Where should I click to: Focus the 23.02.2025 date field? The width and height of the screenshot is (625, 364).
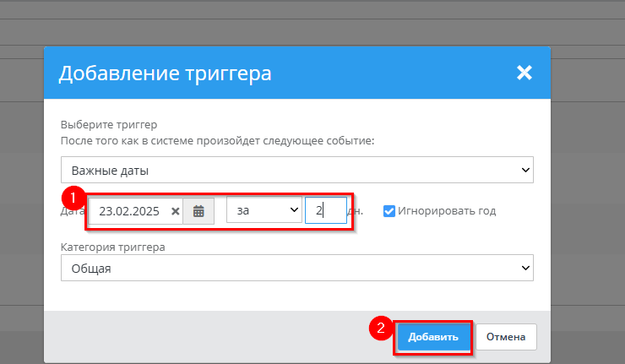(128, 211)
